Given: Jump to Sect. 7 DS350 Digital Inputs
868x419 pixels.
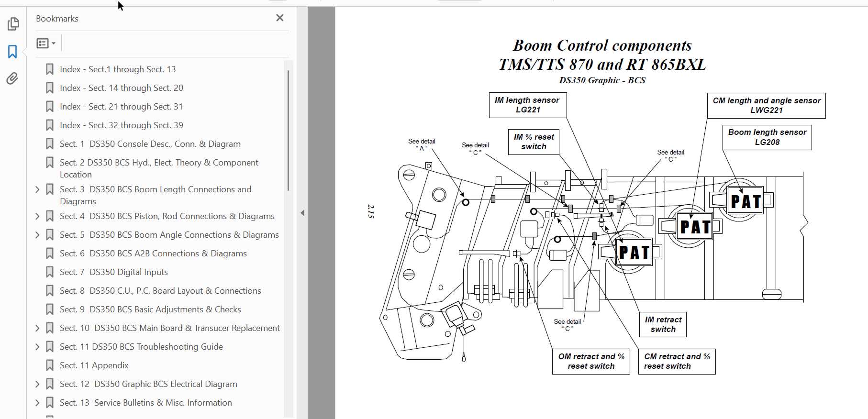Looking at the screenshot, I should coord(114,272).
